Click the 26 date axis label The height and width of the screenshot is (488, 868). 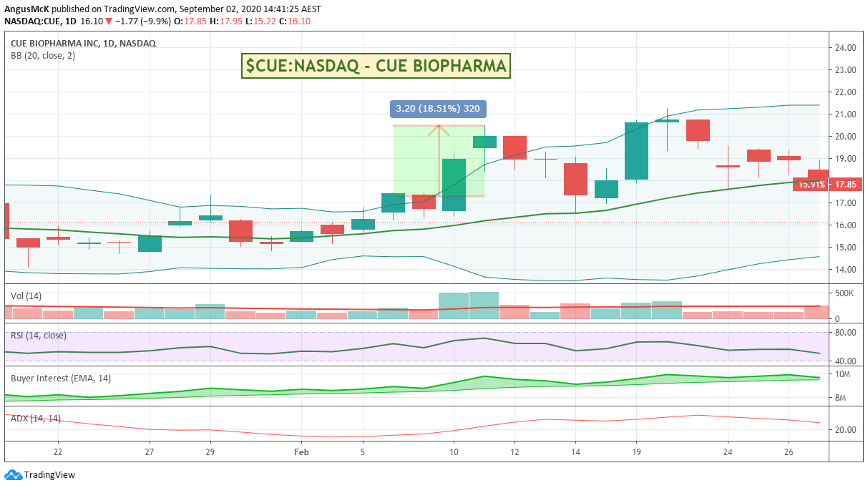[789, 452]
